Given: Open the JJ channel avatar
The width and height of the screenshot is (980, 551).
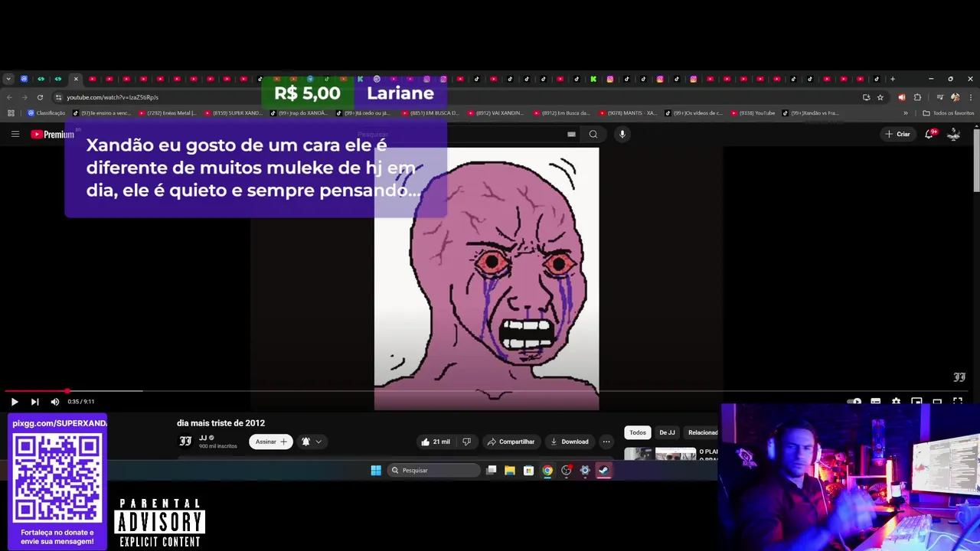Looking at the screenshot, I should pos(185,441).
